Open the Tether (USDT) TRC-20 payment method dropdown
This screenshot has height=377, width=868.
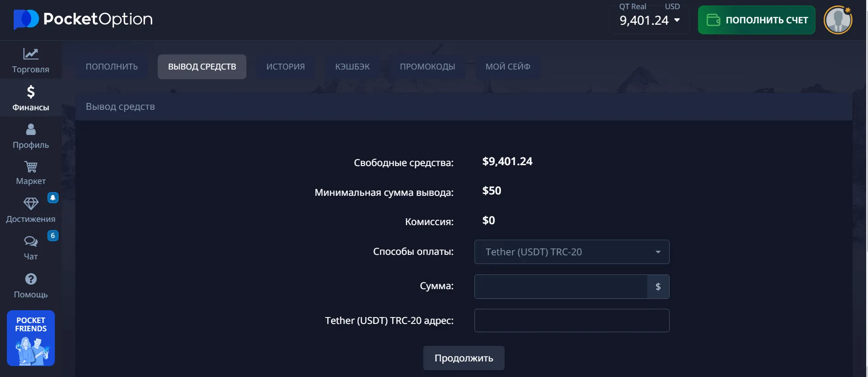pos(571,252)
